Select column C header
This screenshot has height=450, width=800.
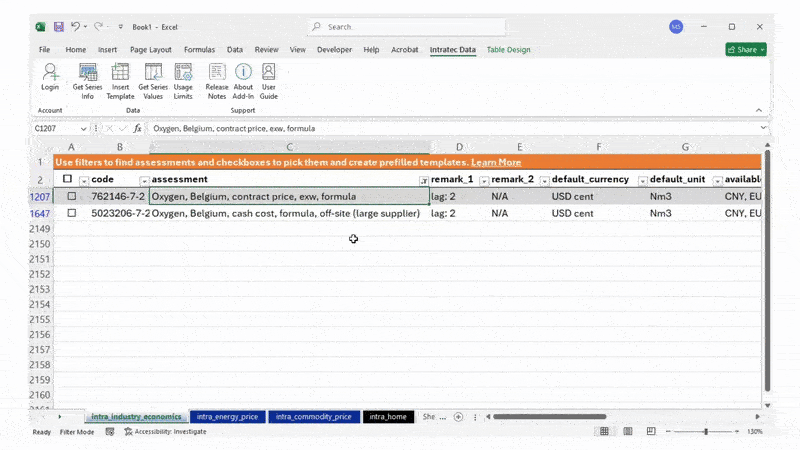(289, 147)
